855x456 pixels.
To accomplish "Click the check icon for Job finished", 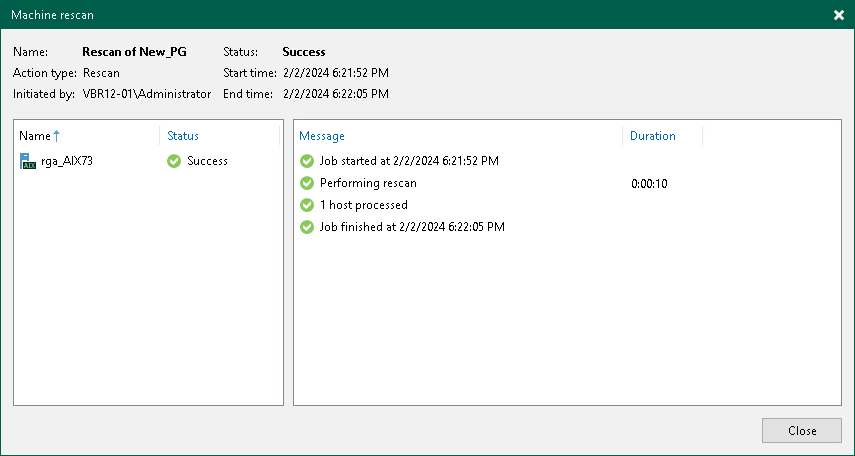I will point(307,227).
